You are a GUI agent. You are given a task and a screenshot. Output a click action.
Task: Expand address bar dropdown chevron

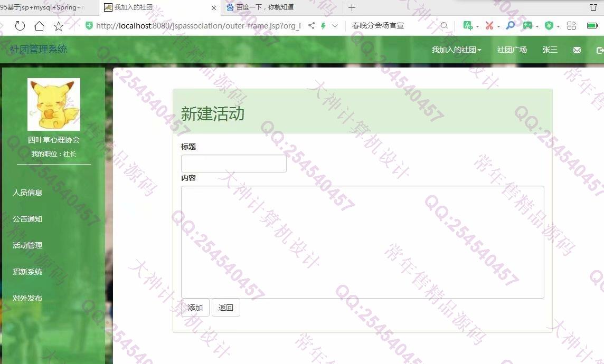tap(335, 26)
